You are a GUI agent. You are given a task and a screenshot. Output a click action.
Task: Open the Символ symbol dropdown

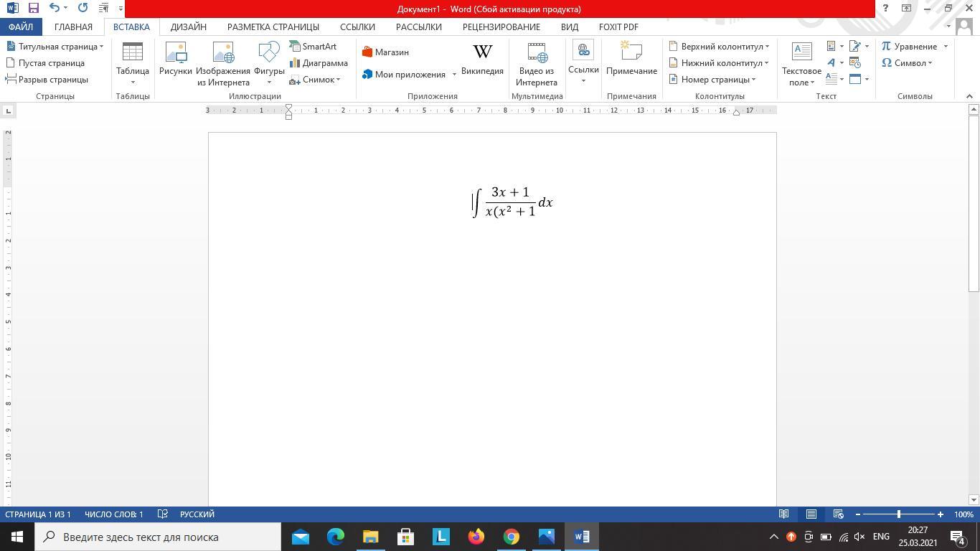coord(907,62)
